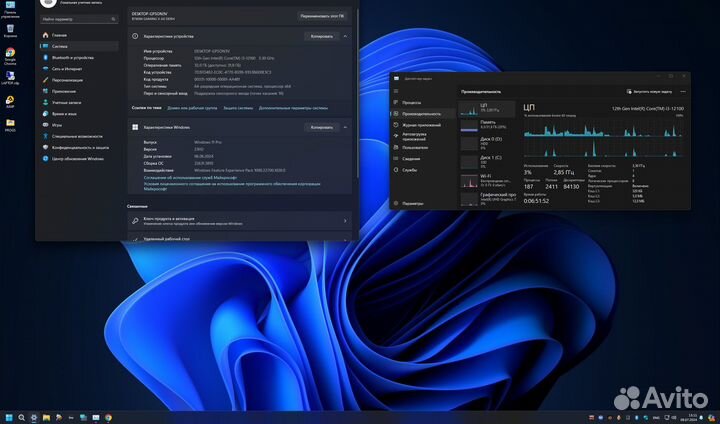Open Центр обновления Windows

click(x=78, y=158)
